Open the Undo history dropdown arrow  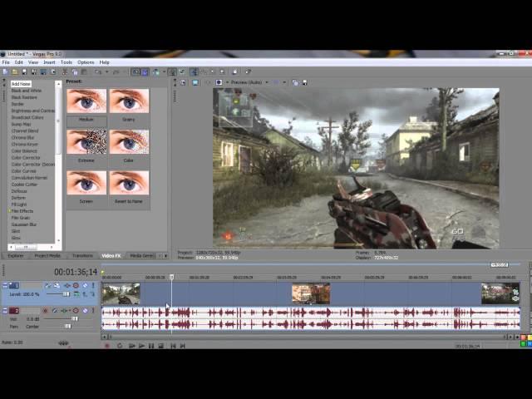tap(106, 71)
